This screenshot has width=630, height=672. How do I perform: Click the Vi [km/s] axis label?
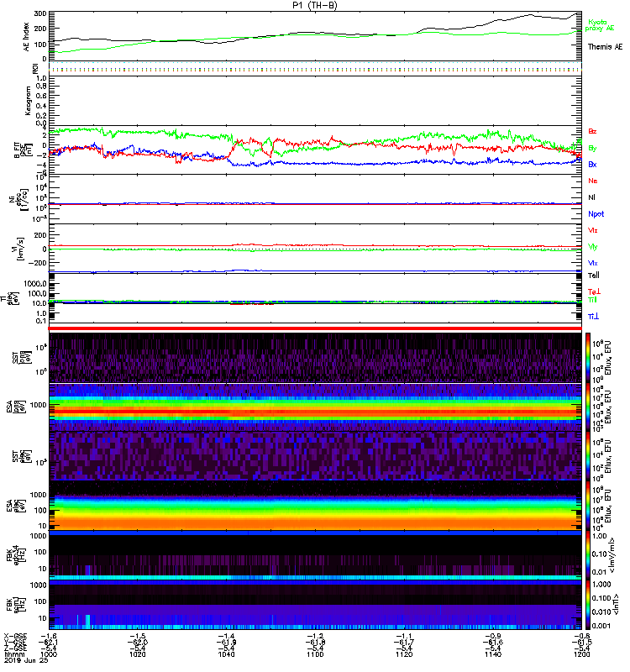tap(20, 249)
